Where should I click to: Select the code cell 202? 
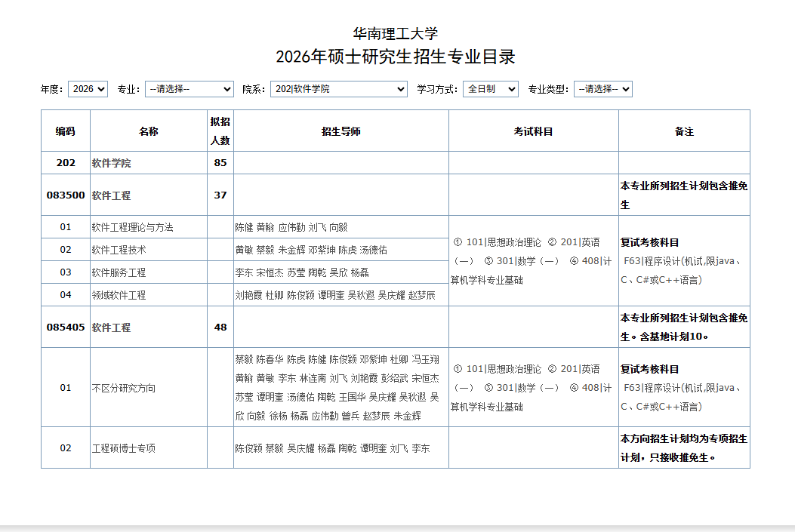[x=66, y=163]
